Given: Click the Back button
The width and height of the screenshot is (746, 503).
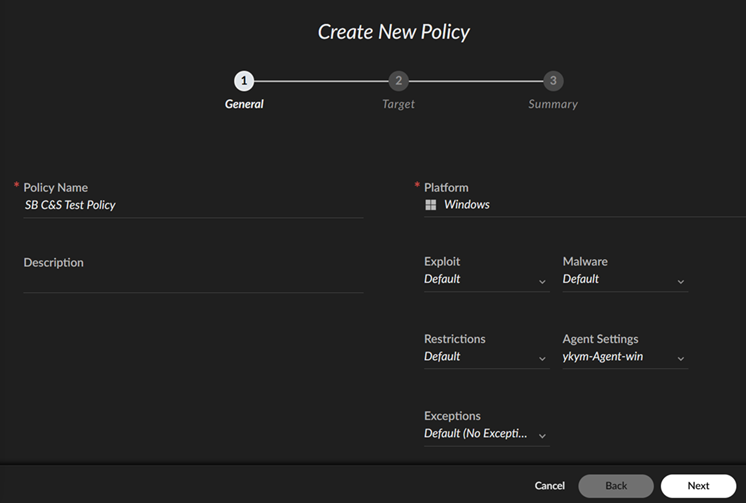Looking at the screenshot, I should coord(616,486).
